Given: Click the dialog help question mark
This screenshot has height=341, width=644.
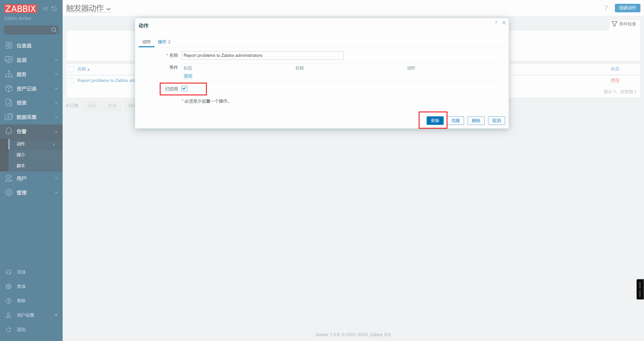Looking at the screenshot, I should click(x=496, y=23).
